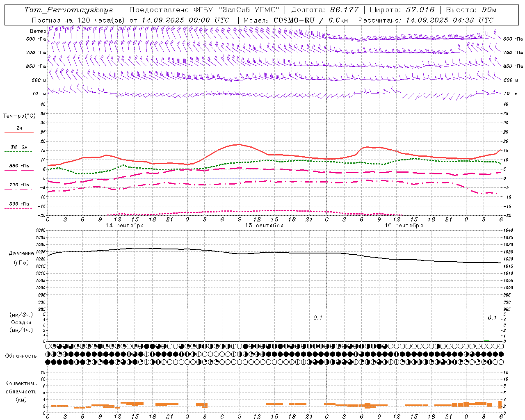Select the longitude value 86.177
Image resolution: width=525 pixels, height=420 pixels.
345,10
